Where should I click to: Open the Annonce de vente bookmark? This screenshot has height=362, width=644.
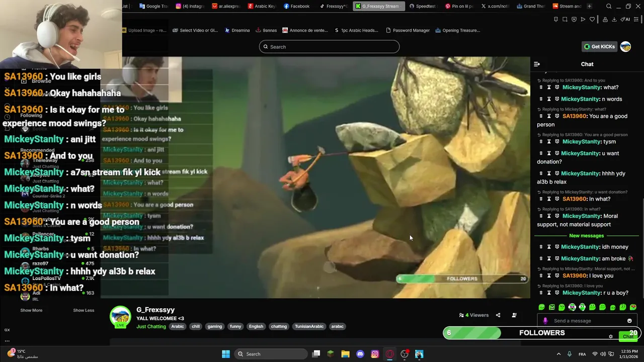click(x=305, y=30)
